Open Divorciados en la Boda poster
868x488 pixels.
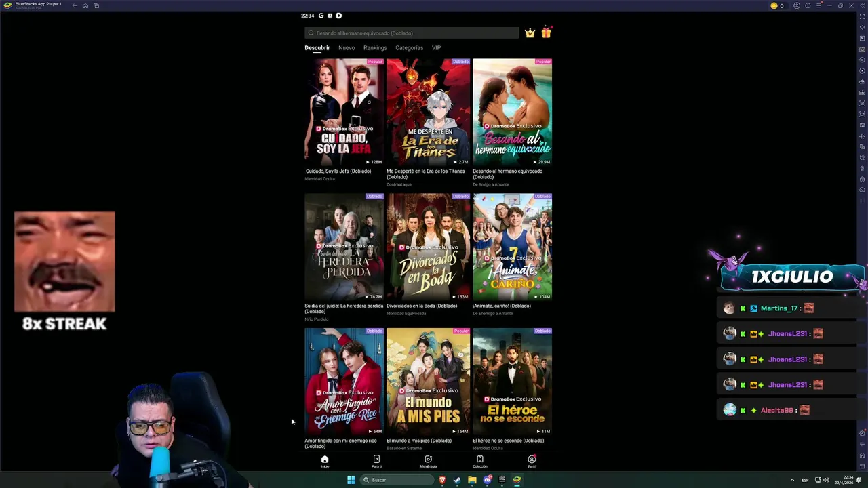click(x=428, y=247)
